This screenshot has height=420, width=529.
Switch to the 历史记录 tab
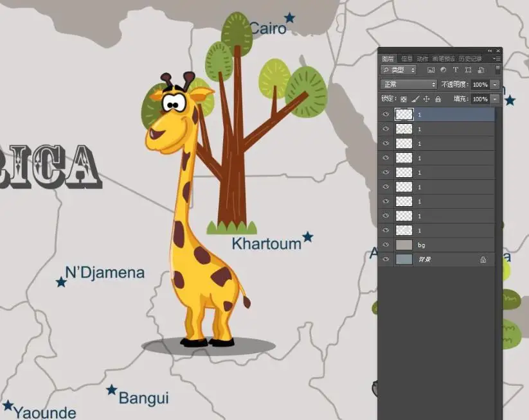point(471,58)
